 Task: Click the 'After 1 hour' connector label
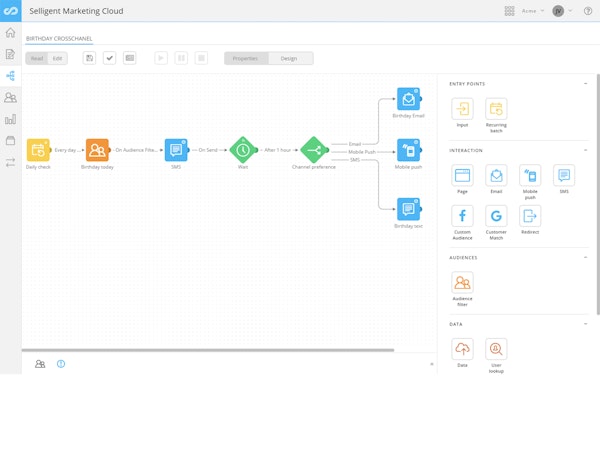click(277, 150)
